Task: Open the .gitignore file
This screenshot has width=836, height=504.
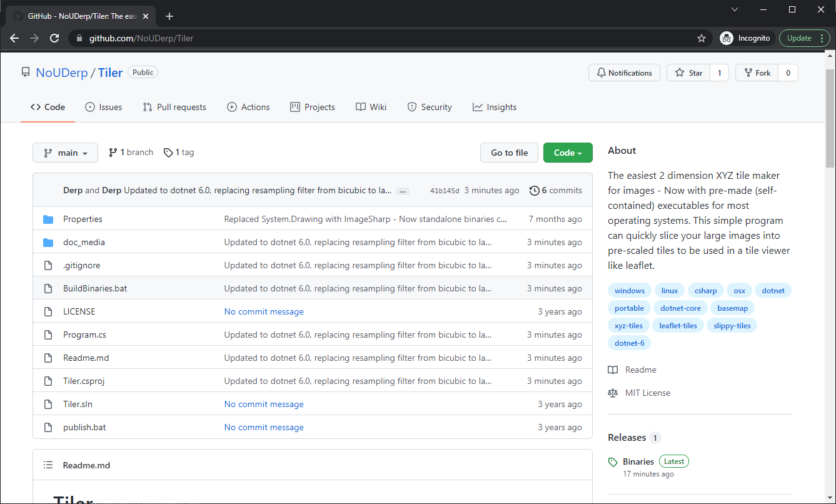Action: pos(81,265)
